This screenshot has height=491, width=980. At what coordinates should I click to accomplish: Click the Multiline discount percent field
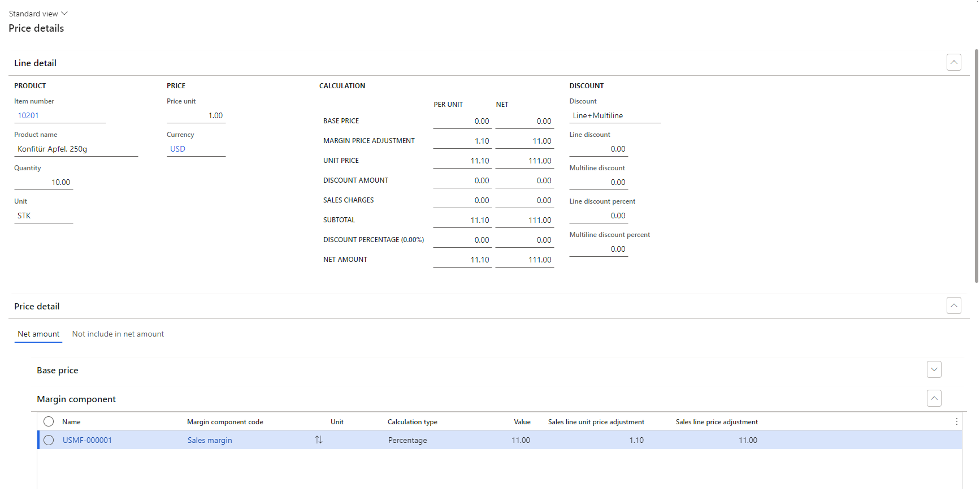point(599,249)
